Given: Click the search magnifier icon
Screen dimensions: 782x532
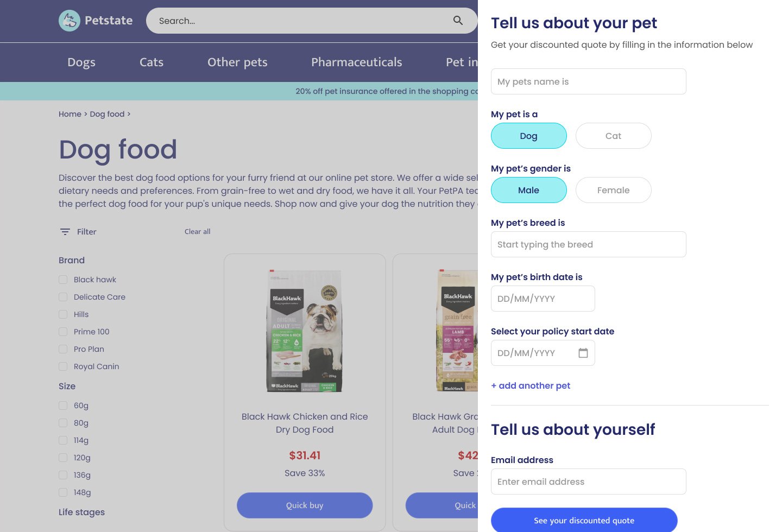Looking at the screenshot, I should pos(458,21).
